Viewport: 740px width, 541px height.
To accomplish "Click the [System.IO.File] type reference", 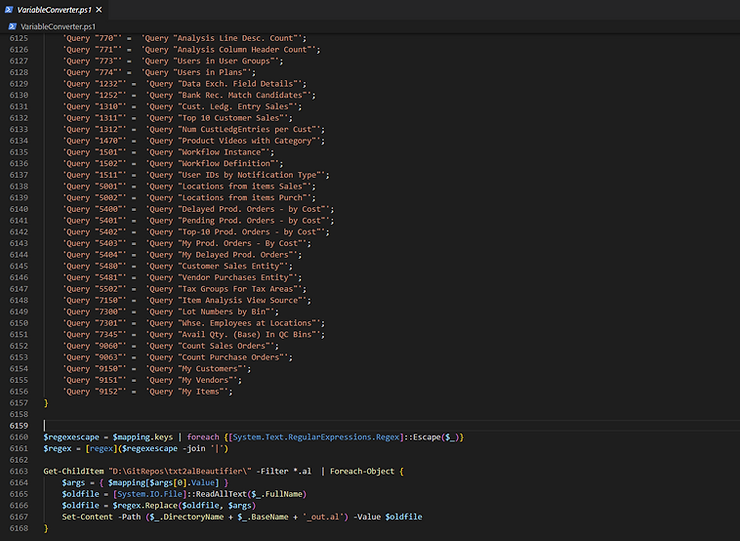I will pyautogui.click(x=150, y=494).
